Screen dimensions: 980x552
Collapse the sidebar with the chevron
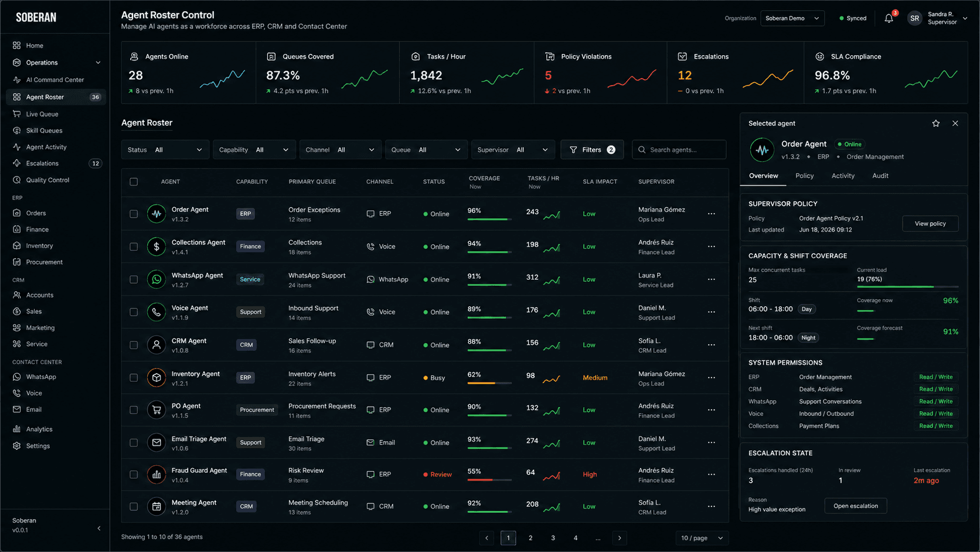click(x=98, y=528)
